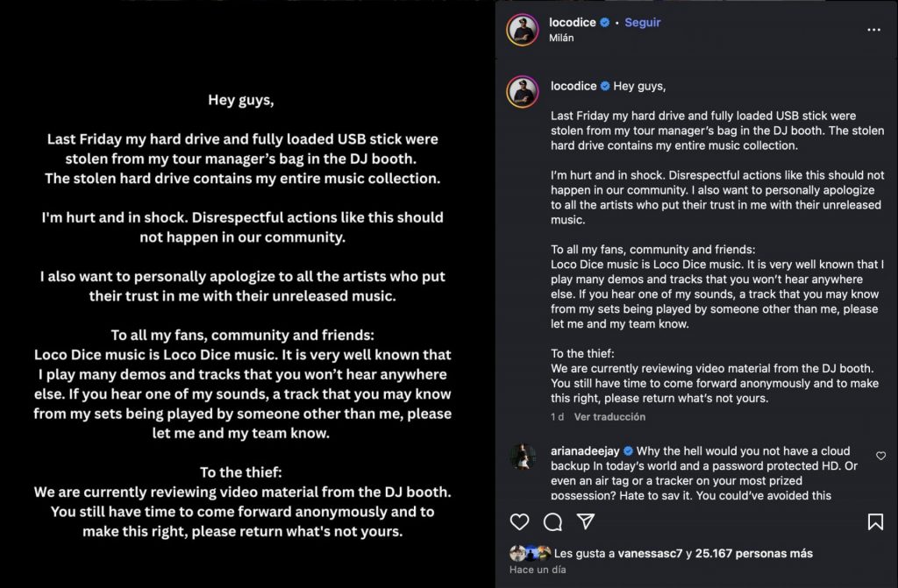Click liker avatars beside Les gusta
Image resolution: width=898 pixels, height=588 pixels.
tap(531, 554)
